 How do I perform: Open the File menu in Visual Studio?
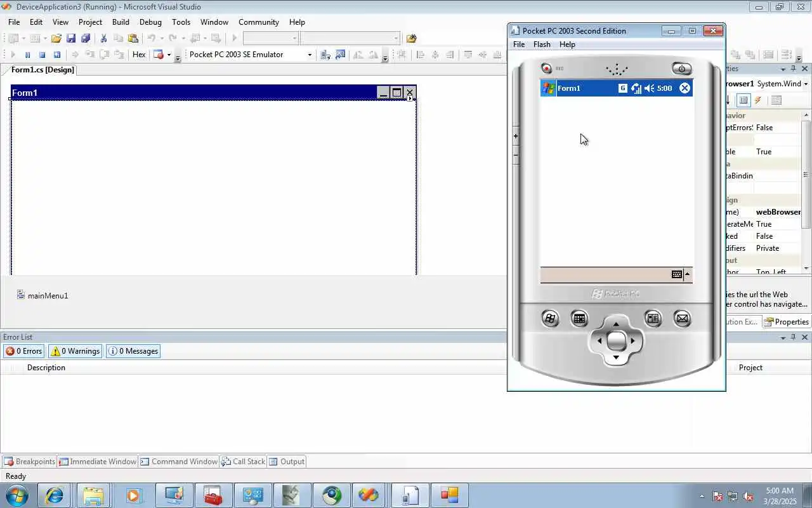pyautogui.click(x=14, y=22)
